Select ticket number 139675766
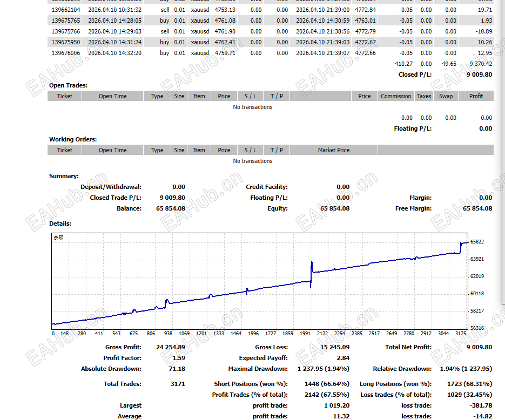 pyautogui.click(x=66, y=31)
